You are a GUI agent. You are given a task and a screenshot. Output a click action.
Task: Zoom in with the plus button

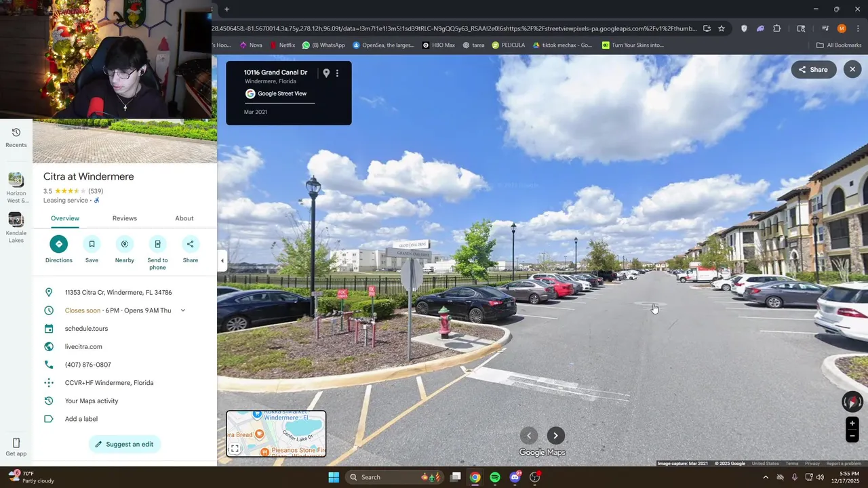click(x=852, y=423)
